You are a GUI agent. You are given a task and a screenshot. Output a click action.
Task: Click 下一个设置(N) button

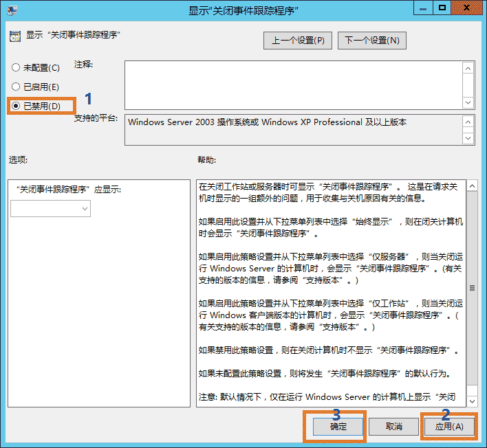coord(371,41)
